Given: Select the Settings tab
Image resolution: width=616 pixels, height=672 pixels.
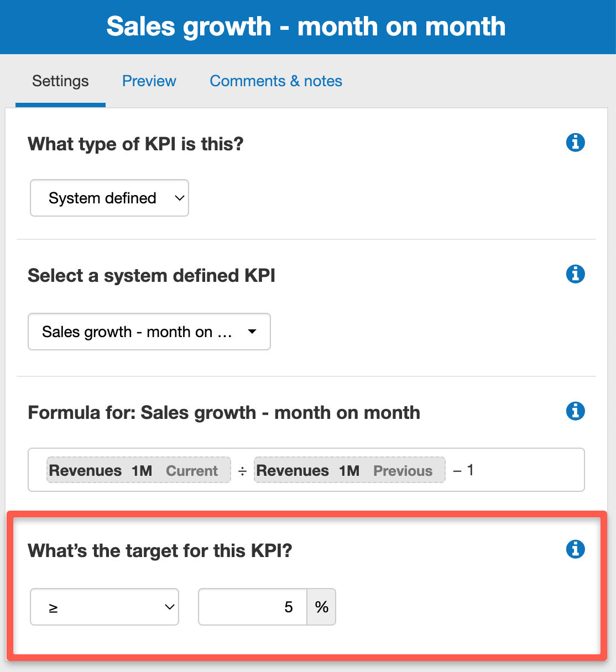Looking at the screenshot, I should [60, 81].
